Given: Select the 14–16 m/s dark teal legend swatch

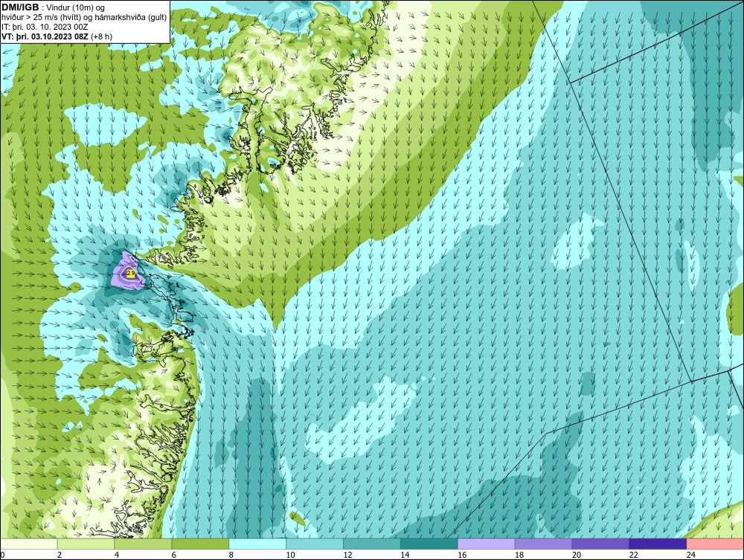Looking at the screenshot, I should 429,544.
